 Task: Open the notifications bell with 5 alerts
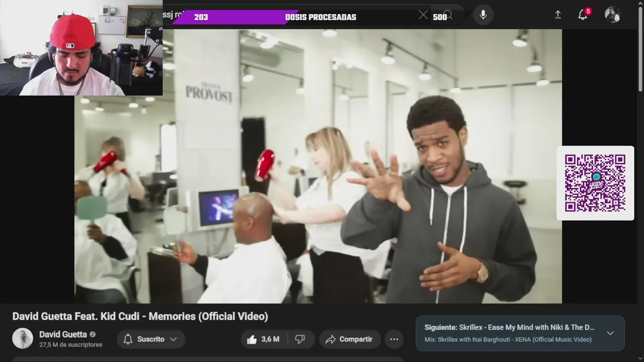coord(583,15)
